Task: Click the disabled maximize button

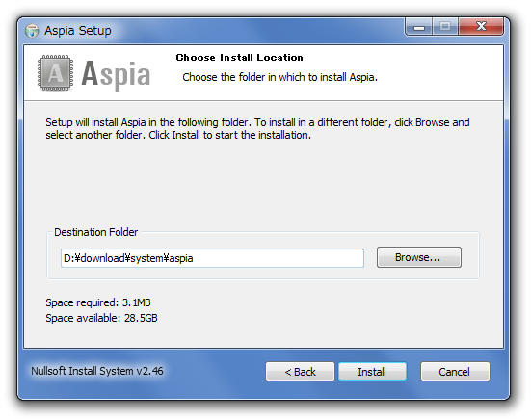Action: click(x=445, y=27)
